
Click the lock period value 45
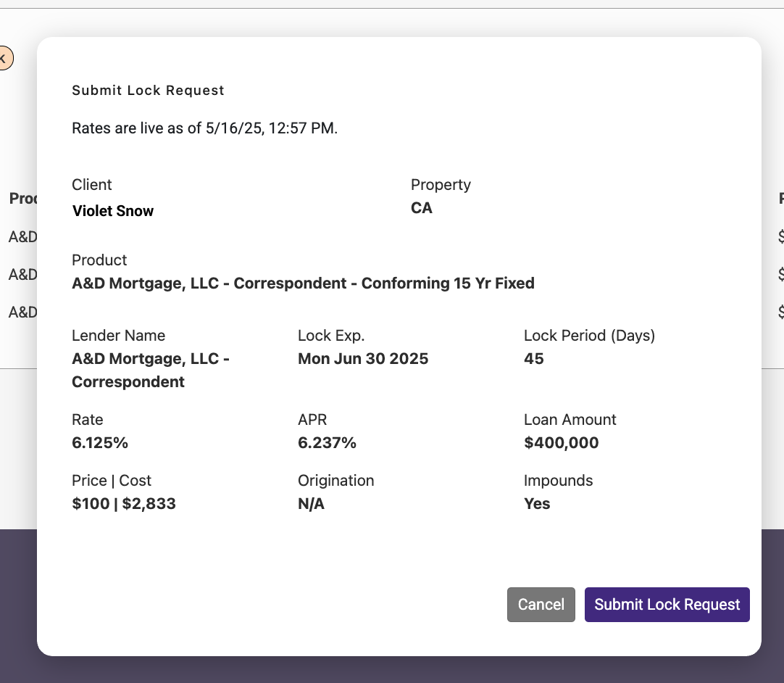point(533,359)
